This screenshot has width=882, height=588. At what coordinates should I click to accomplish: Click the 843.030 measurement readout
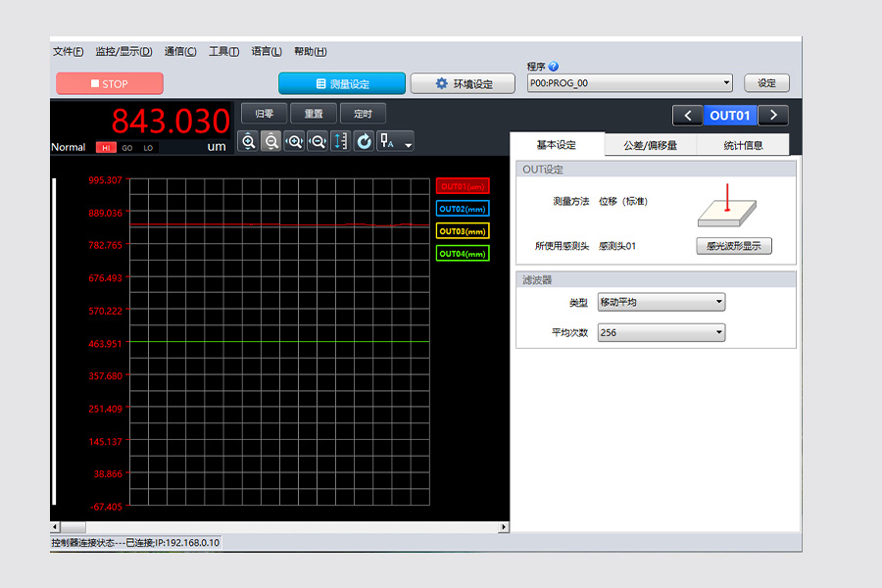tap(171, 121)
